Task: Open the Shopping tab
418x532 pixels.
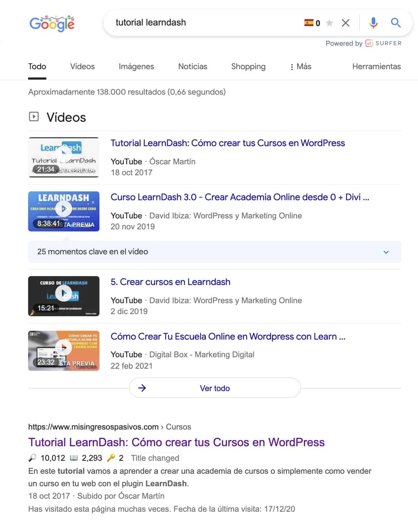Action: 248,66
